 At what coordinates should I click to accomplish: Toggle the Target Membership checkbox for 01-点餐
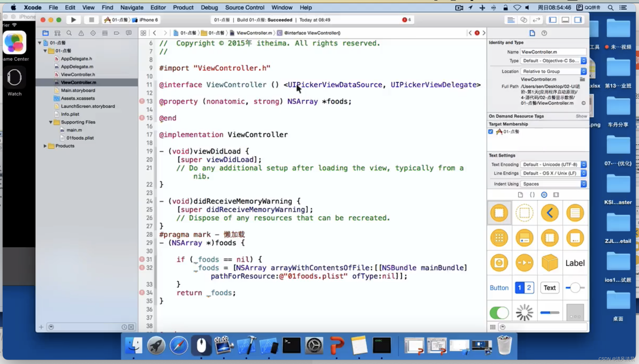point(492,132)
